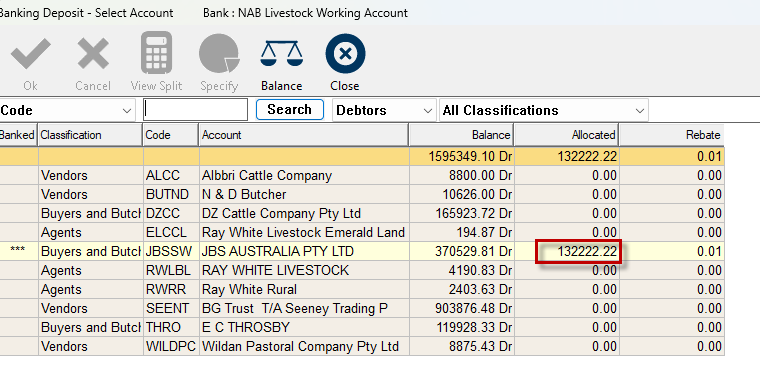Click the Rebate column header
The height and width of the screenshot is (372, 760).
coord(672,134)
